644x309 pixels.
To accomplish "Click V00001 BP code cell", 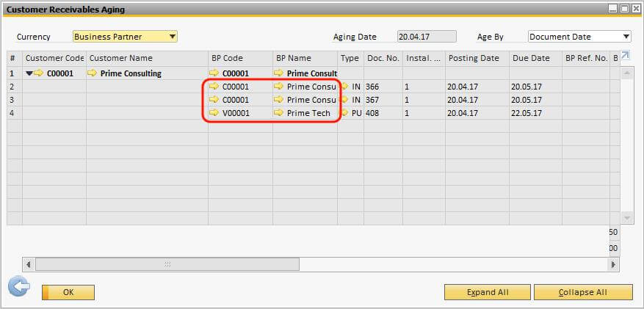I will point(240,113).
